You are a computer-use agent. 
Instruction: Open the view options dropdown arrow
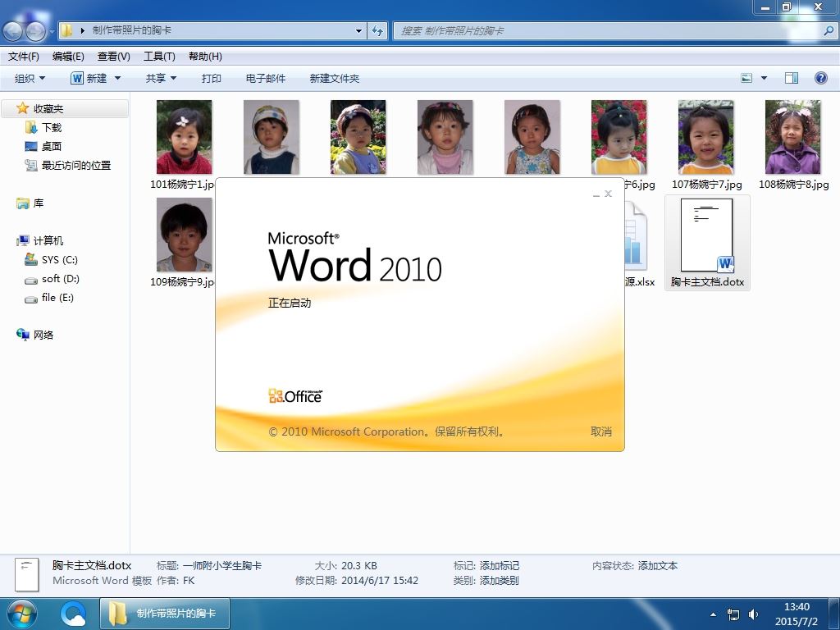pyautogui.click(x=764, y=78)
